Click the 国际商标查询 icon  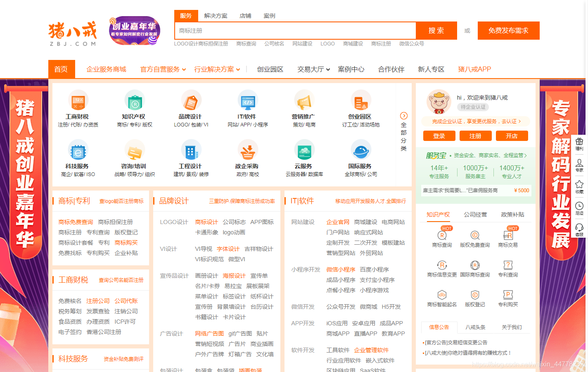pos(475,265)
